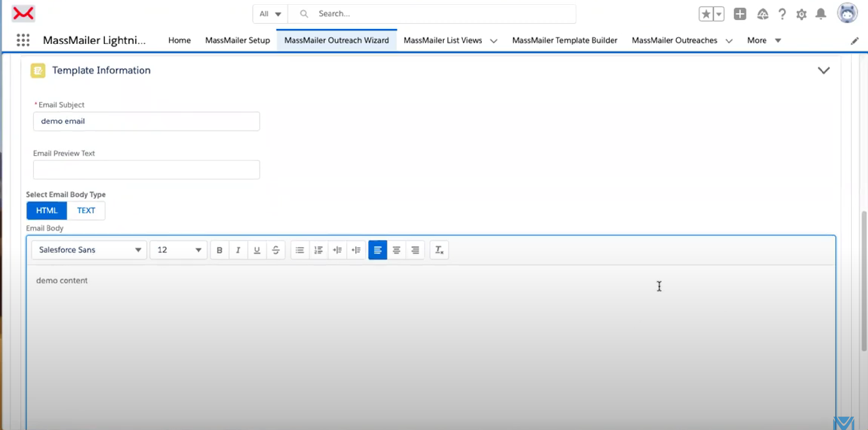
Task: Insert a bulleted list
Action: point(300,250)
